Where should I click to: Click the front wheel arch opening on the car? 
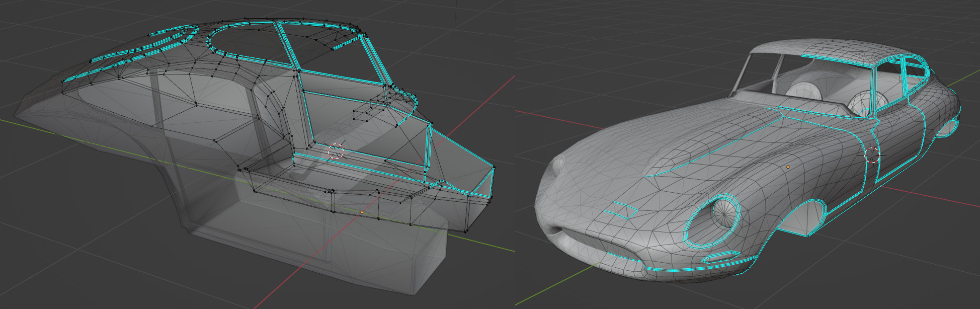click(804, 219)
